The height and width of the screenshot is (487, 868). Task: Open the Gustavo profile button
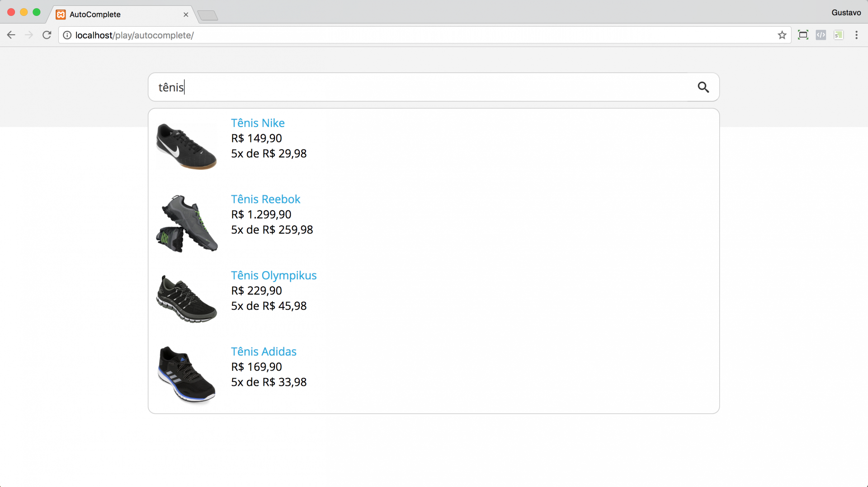coord(846,13)
